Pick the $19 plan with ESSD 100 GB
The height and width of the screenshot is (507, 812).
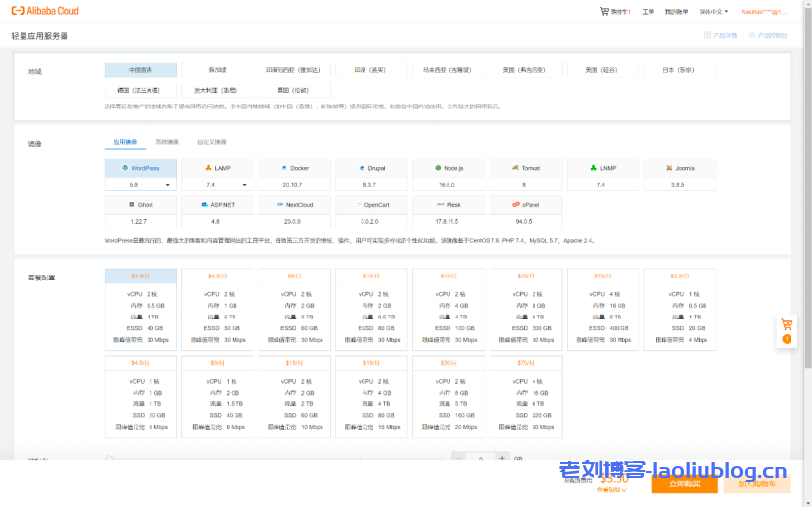point(449,309)
